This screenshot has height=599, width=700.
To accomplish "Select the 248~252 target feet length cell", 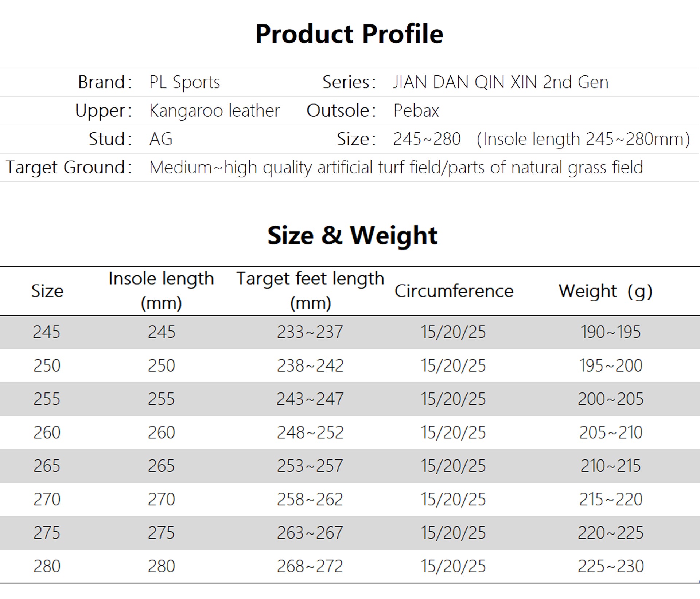I will tap(310, 432).
